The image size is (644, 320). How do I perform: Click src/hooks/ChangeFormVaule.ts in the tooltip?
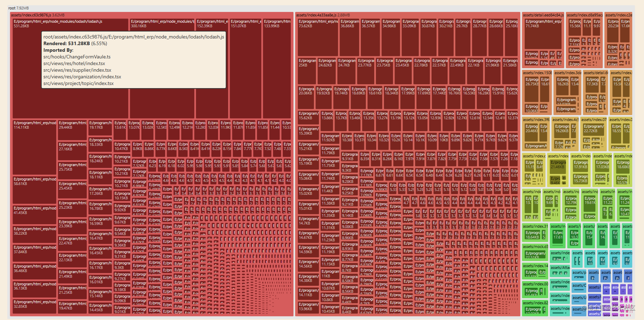point(77,57)
